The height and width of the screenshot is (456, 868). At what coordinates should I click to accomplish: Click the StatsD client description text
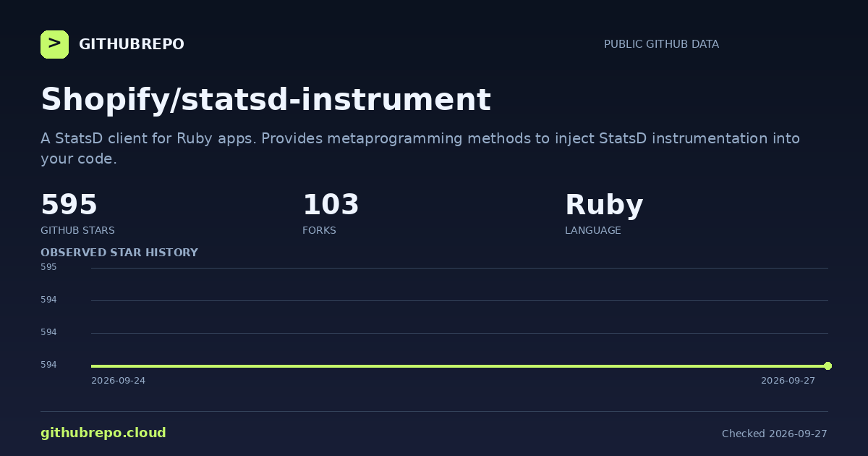click(420, 148)
